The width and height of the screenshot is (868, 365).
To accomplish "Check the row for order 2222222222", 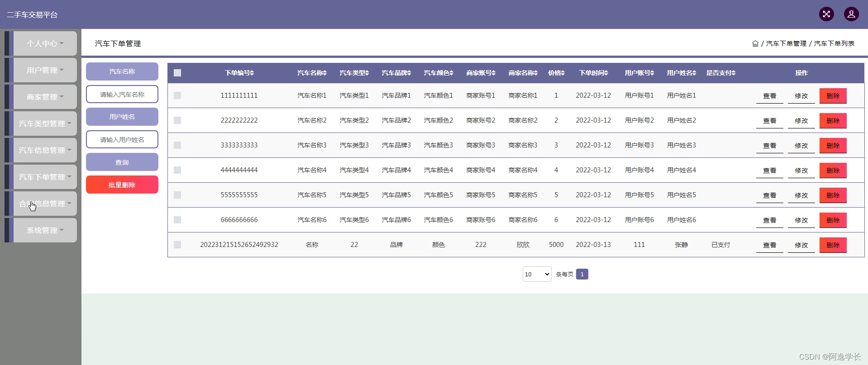I will click(177, 120).
